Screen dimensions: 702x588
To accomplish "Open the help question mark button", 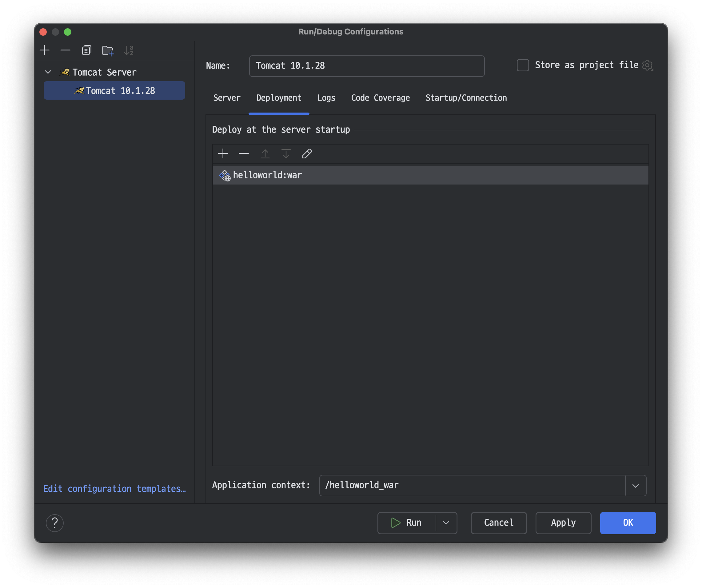I will 55,523.
